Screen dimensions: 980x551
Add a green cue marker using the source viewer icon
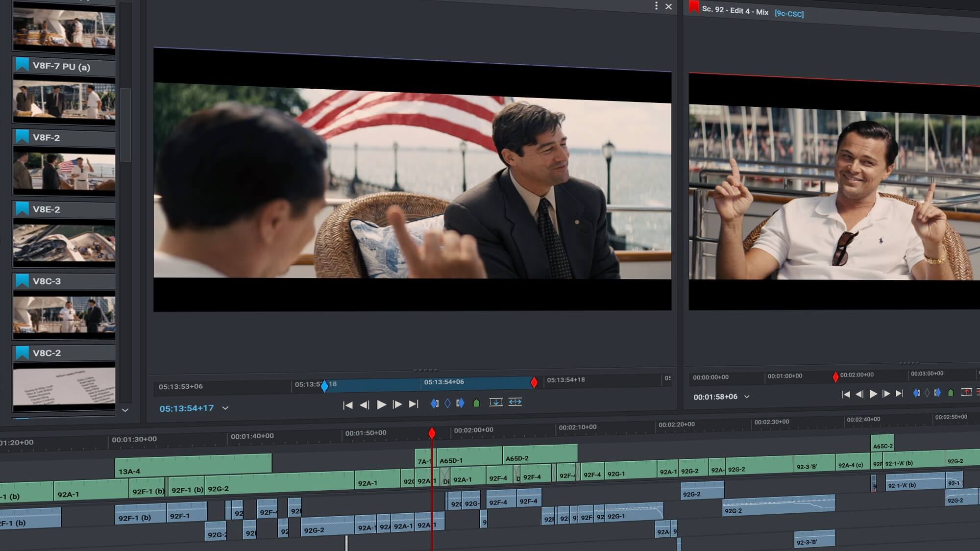click(x=475, y=402)
